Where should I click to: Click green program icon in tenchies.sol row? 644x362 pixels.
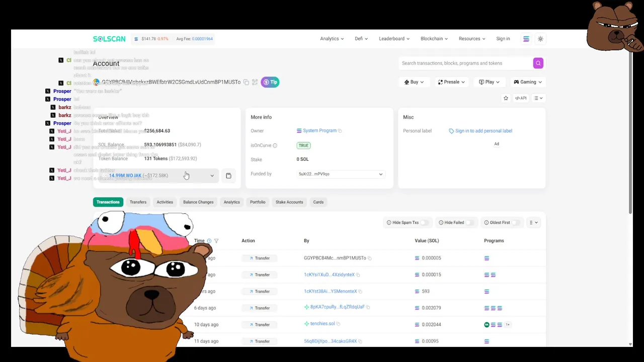point(487,324)
